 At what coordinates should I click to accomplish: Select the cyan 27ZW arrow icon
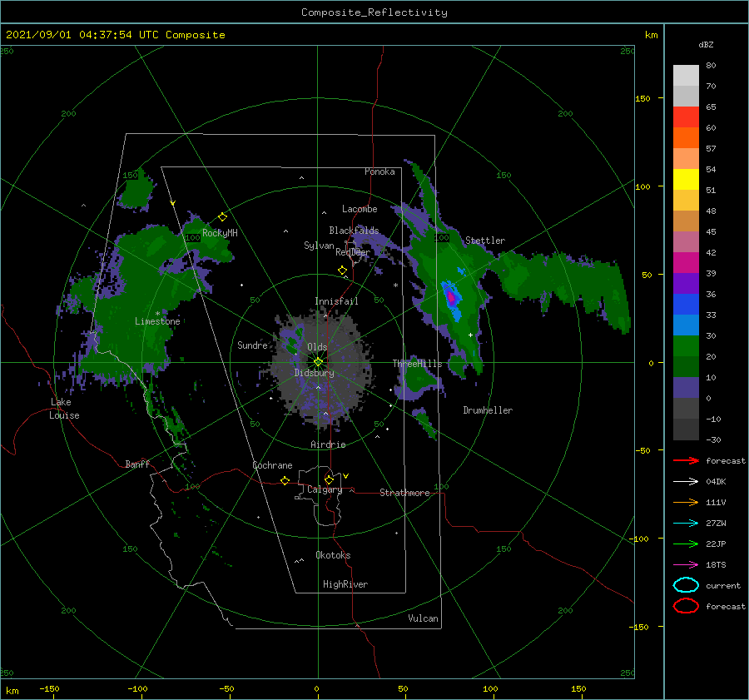pyautogui.click(x=686, y=524)
